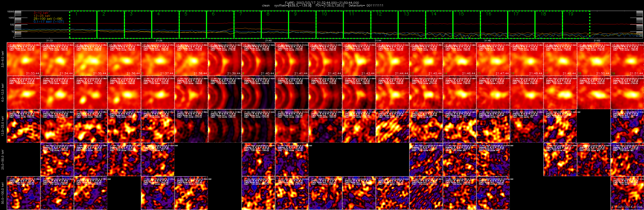
Task: Select interval 12 marker in the light curve
Action: pyautogui.click(x=379, y=14)
